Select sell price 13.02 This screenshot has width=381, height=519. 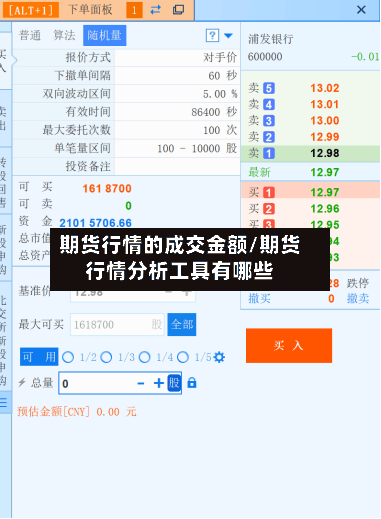(x=325, y=88)
